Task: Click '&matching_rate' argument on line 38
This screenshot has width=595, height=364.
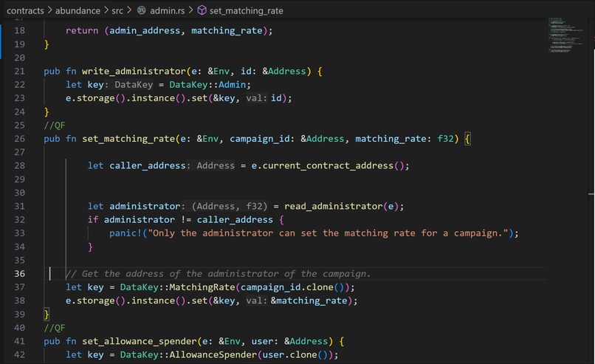Action: pos(309,301)
